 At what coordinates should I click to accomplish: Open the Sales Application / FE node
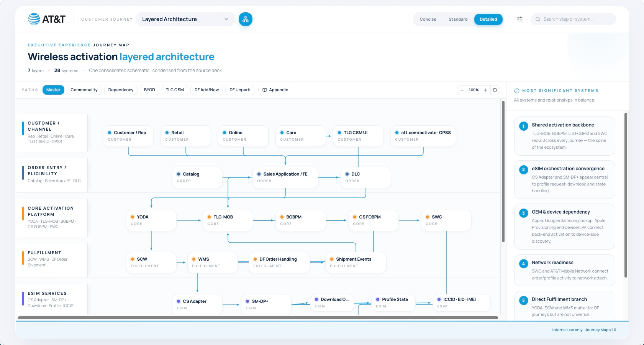[285, 177]
